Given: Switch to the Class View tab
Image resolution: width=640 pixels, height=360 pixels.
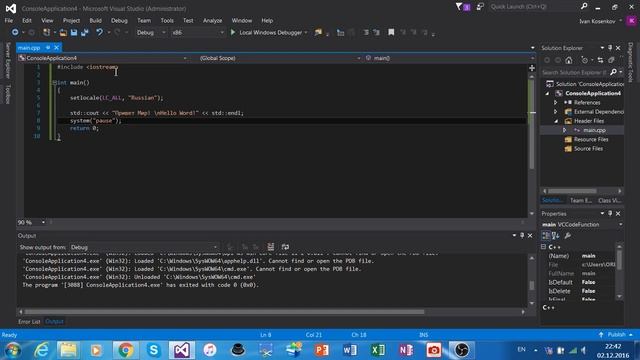Looking at the screenshot, I should [x=610, y=200].
